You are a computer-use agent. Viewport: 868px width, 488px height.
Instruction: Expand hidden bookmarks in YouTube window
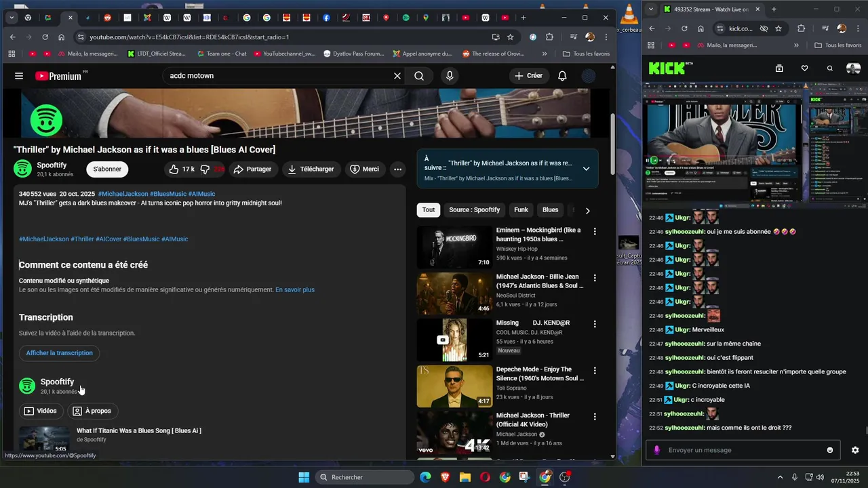(545, 54)
